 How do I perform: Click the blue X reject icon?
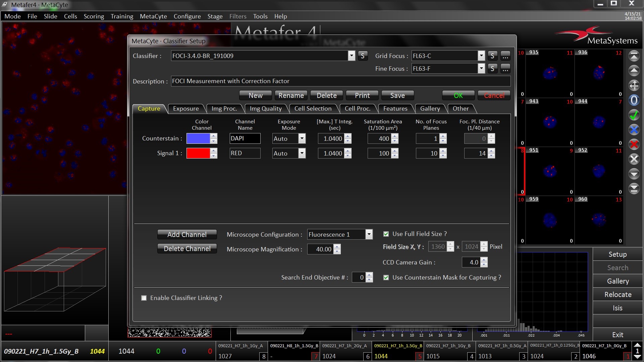pyautogui.click(x=634, y=130)
